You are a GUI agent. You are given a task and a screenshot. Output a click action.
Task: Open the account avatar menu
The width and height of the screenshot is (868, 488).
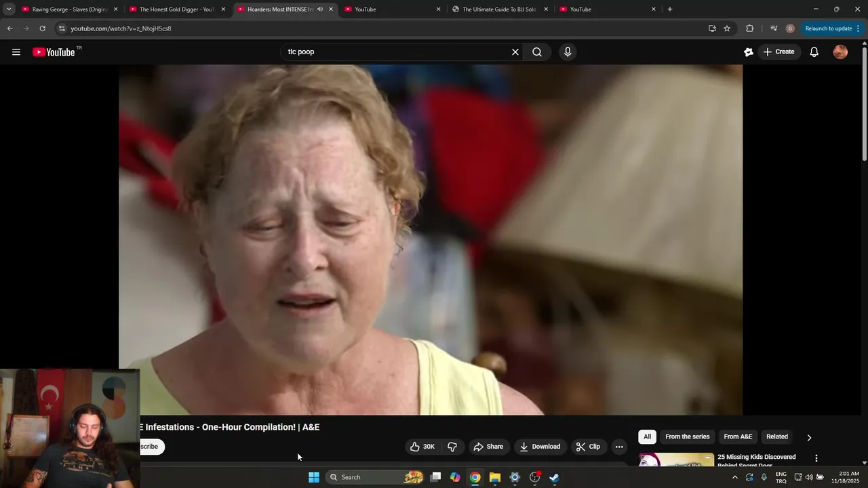(840, 52)
